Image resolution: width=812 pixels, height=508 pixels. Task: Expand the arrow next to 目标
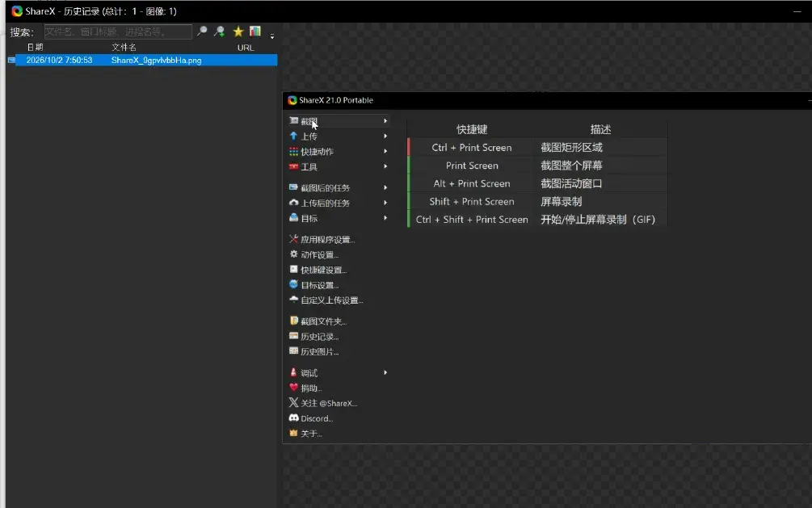[x=385, y=218]
